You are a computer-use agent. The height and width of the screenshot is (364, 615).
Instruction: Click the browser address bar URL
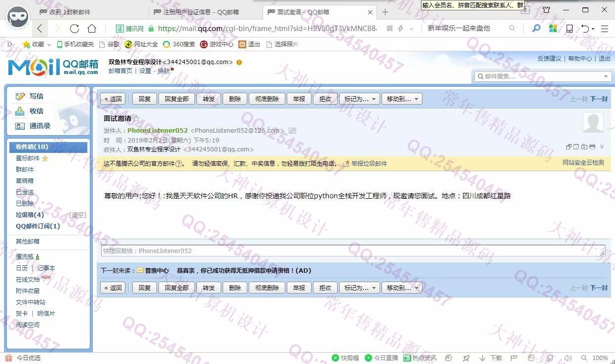point(267,29)
